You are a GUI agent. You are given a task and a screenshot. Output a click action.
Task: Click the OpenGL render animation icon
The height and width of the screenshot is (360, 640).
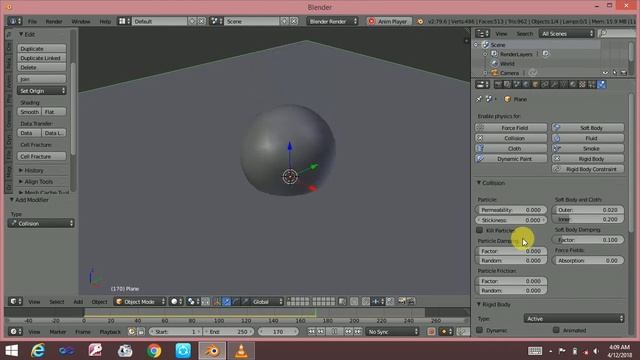tap(411, 301)
